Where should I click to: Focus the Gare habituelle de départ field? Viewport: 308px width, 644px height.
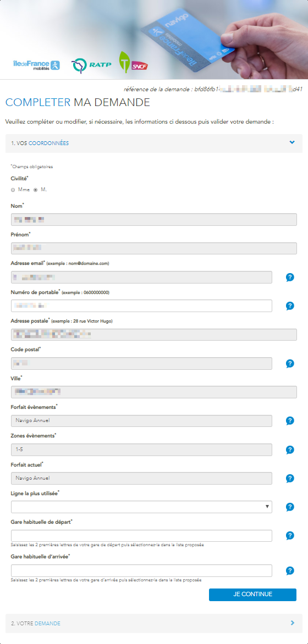point(141,536)
